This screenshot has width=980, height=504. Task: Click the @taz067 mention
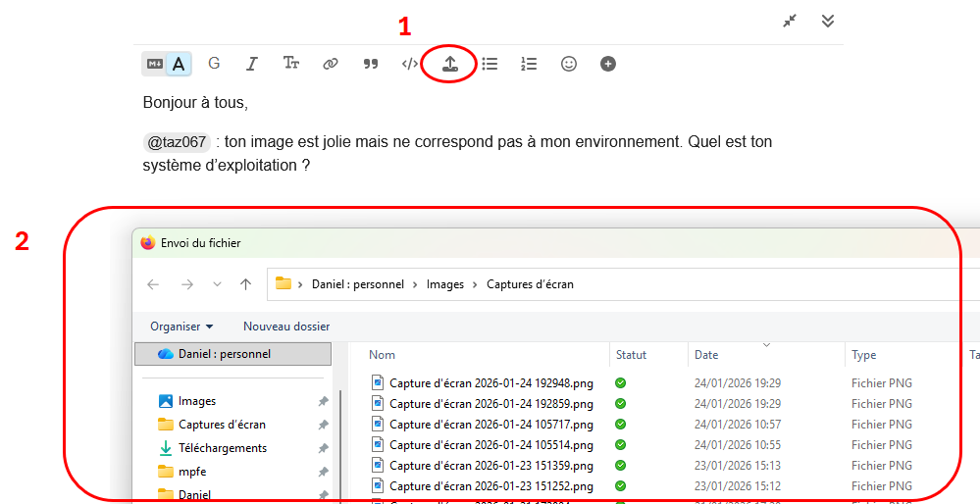point(177,142)
